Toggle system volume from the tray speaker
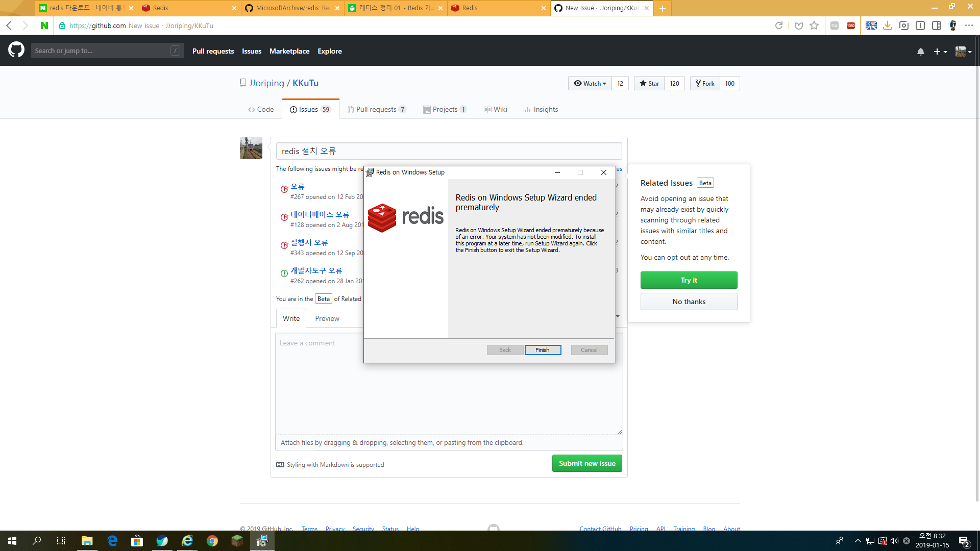Screen dimensions: 980x551 894,540
